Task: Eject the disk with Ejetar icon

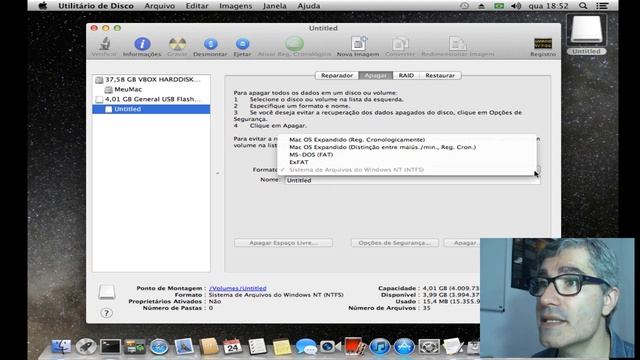Action: click(x=242, y=44)
